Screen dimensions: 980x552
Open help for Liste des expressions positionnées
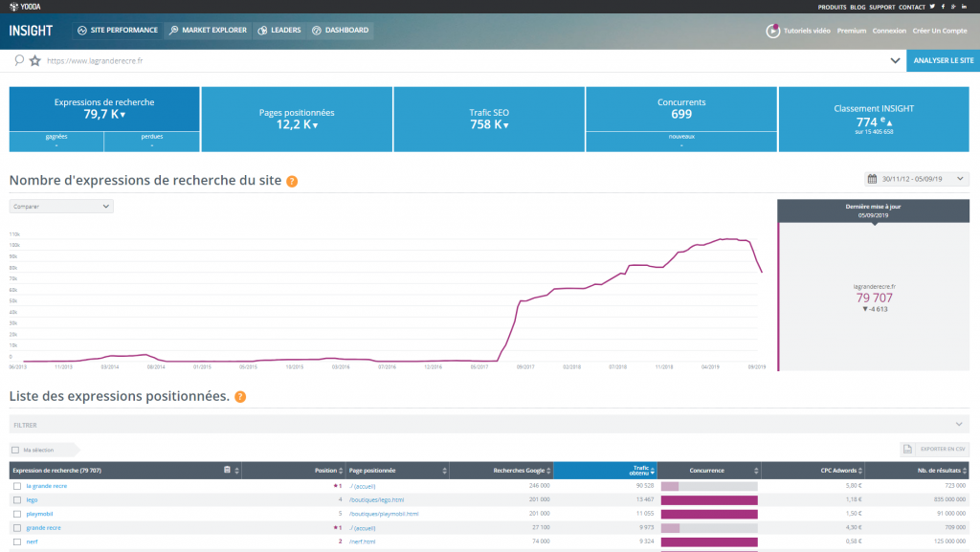240,396
